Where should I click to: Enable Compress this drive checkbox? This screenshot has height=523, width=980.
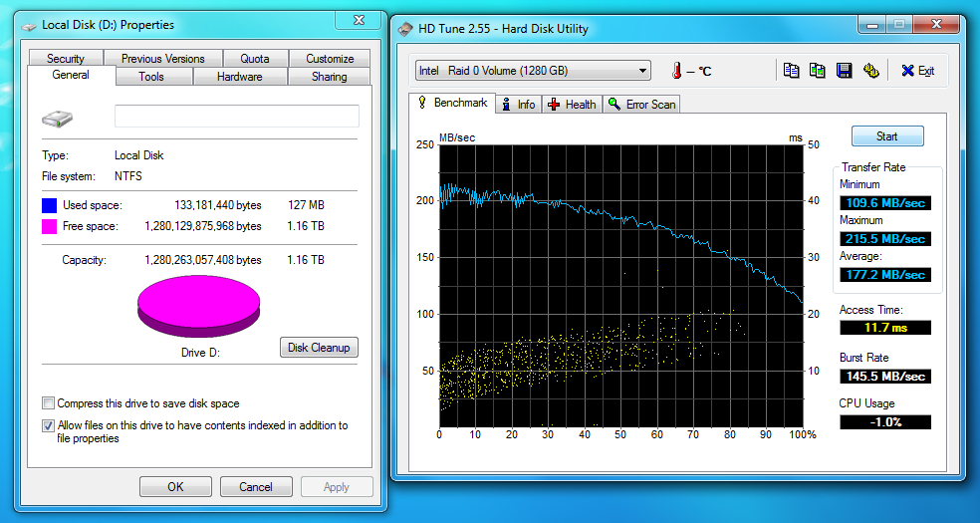tap(48, 403)
